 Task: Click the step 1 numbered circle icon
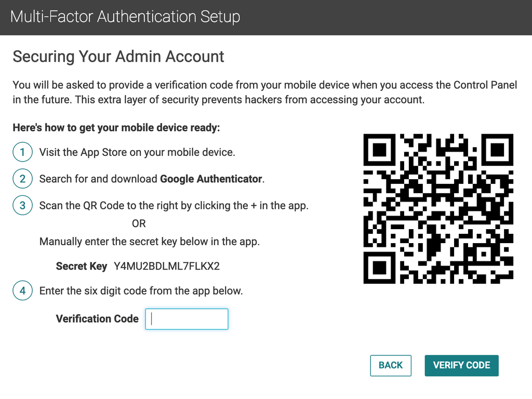[22, 152]
